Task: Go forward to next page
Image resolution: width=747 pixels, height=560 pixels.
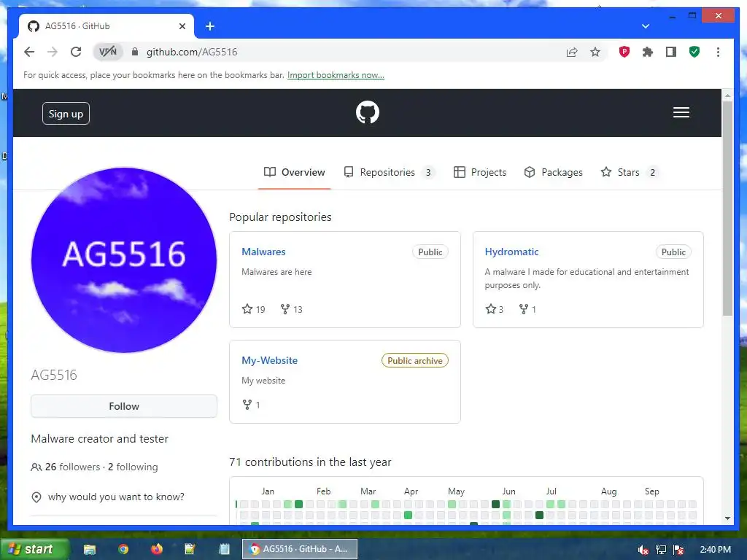Action: tap(53, 52)
